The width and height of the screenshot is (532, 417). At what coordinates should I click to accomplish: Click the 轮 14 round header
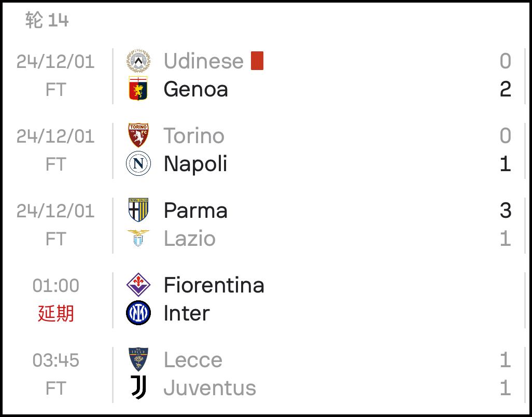point(47,20)
